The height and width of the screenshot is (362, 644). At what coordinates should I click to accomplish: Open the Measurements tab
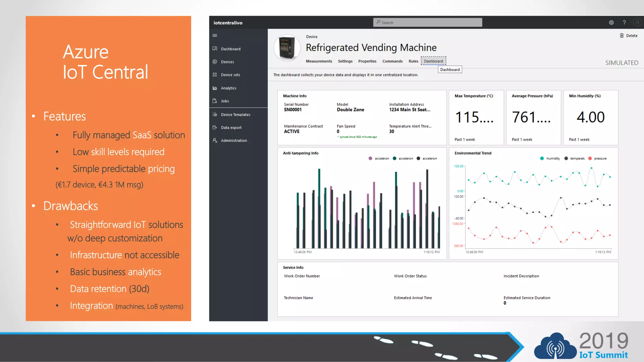coord(319,61)
